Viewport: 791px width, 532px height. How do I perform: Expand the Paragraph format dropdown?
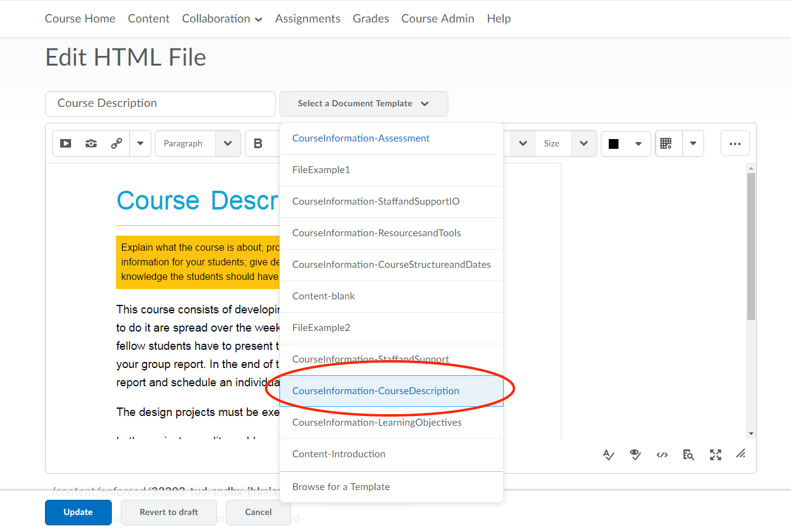pos(228,144)
